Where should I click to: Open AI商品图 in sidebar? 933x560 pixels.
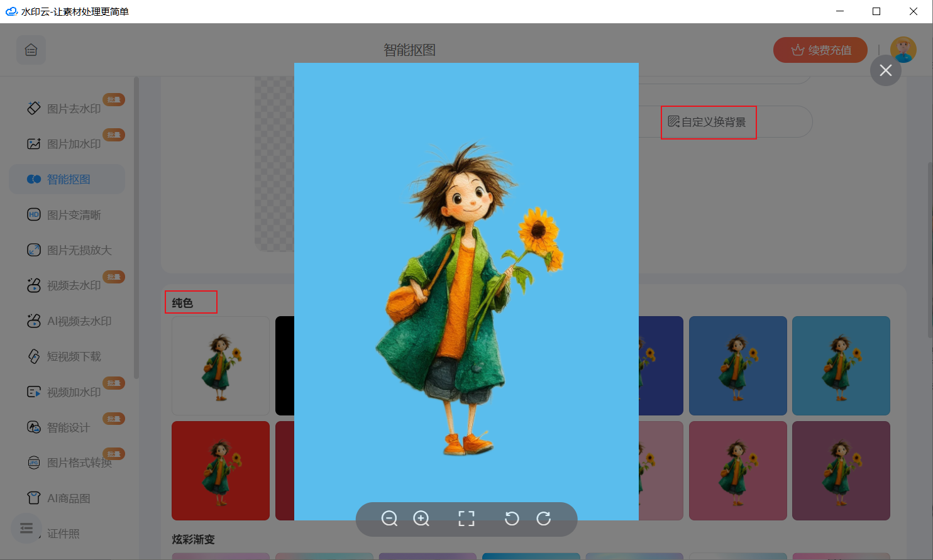coord(67,498)
